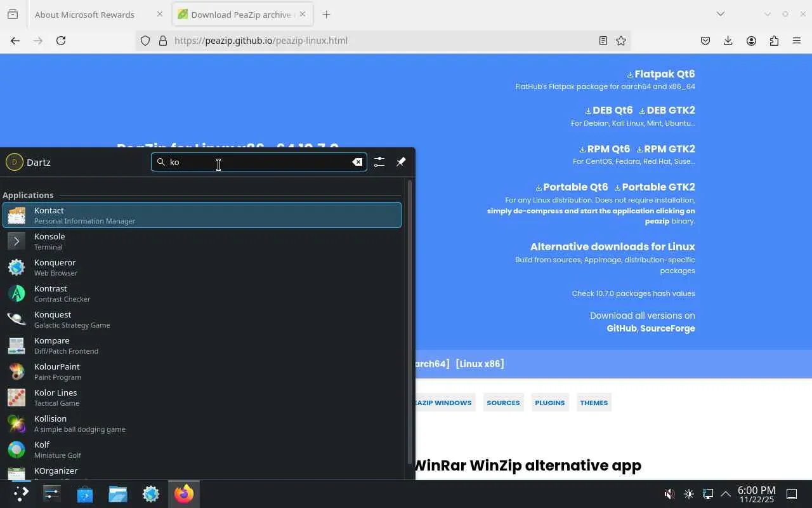Viewport: 812px width, 508px height.
Task: Open the Discover software store in the taskbar
Action: point(85,493)
